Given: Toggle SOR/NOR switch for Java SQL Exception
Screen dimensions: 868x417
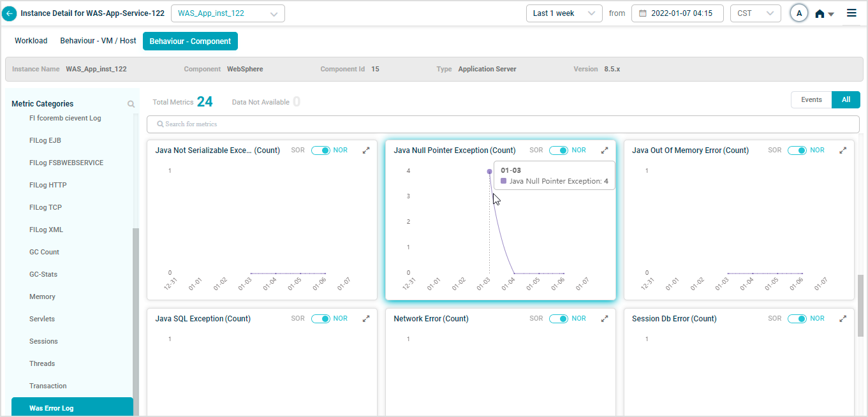Looking at the screenshot, I should (320, 319).
